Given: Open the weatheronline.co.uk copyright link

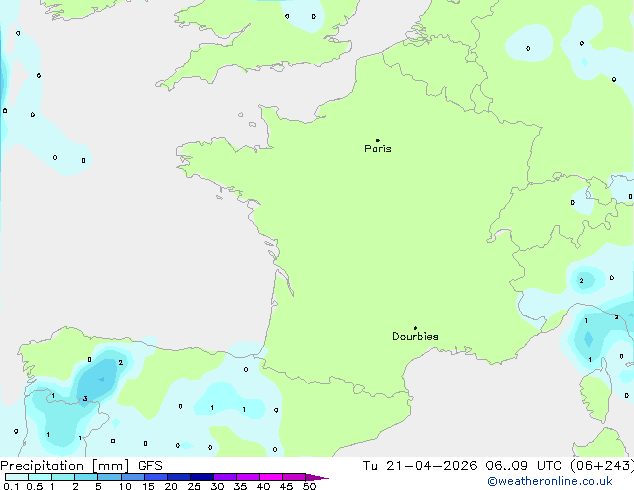Looking at the screenshot, I should (x=550, y=481).
